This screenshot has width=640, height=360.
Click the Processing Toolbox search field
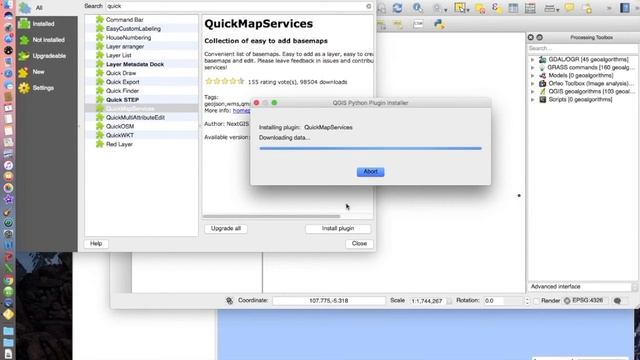click(582, 48)
